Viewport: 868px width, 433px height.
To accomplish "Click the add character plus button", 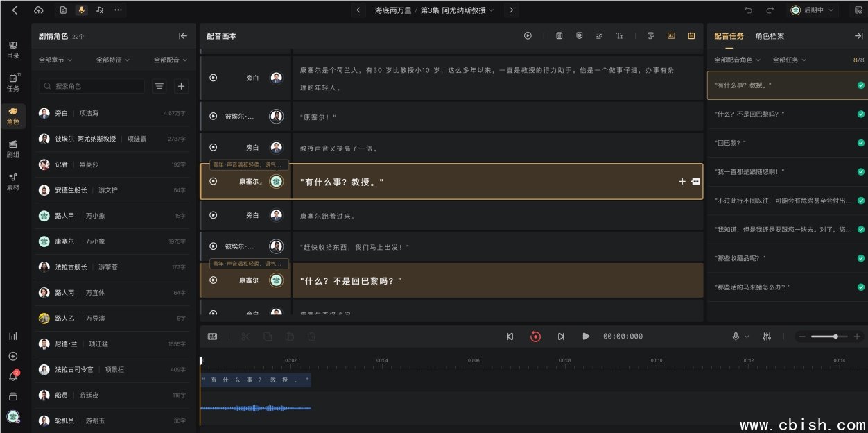I will 181,86.
